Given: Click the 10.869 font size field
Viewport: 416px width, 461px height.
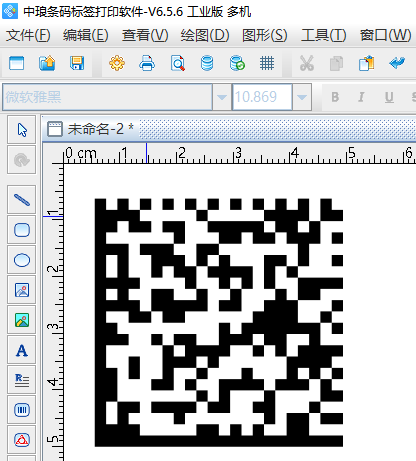Looking at the screenshot, I should pos(262,97).
